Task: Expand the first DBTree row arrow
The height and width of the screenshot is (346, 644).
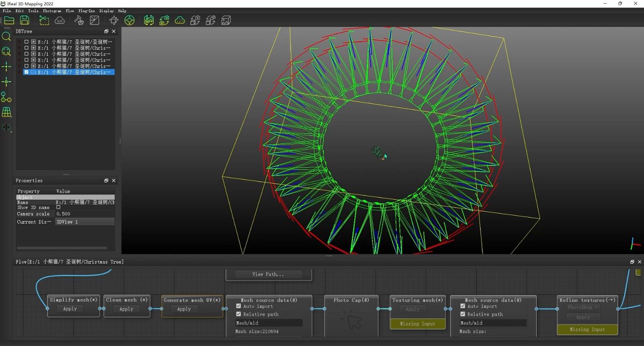Action: coord(20,41)
